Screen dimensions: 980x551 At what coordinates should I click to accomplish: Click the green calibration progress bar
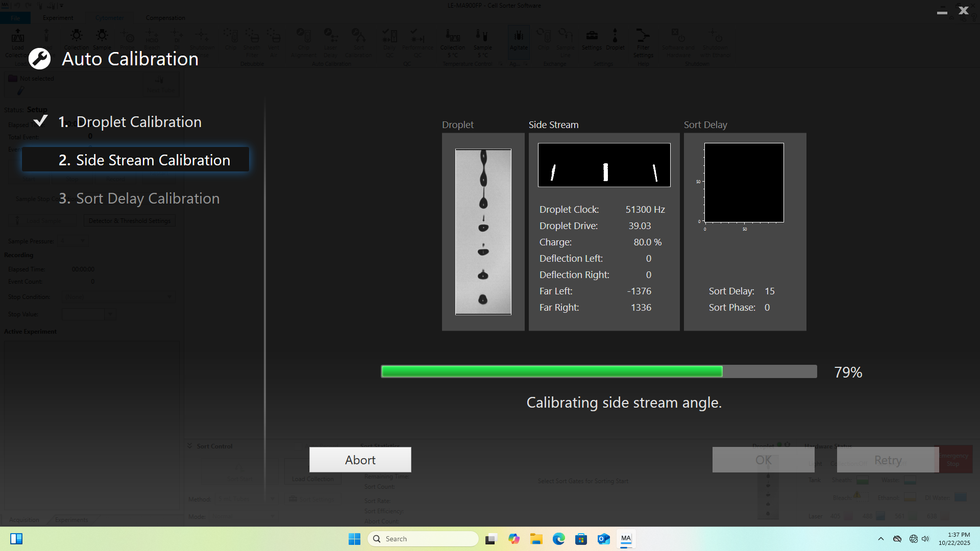551,371
